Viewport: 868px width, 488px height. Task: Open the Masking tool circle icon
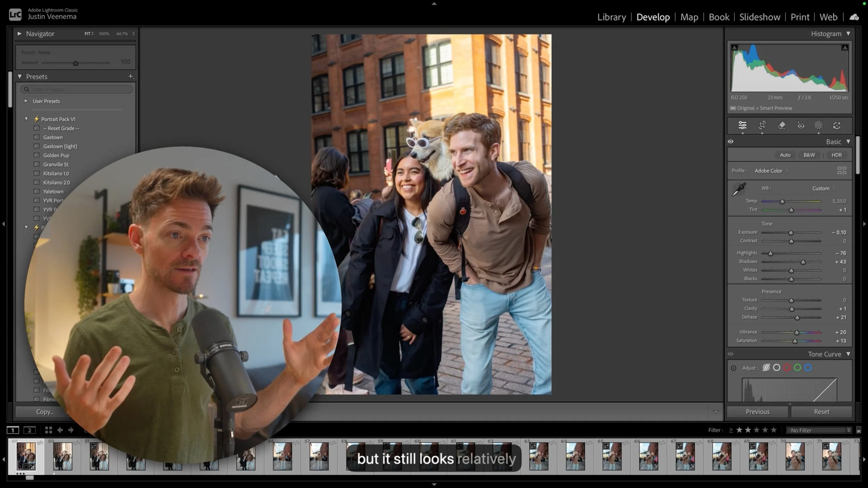(818, 125)
